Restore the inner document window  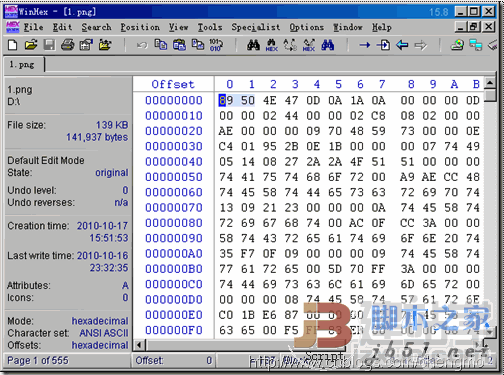pos(473,27)
